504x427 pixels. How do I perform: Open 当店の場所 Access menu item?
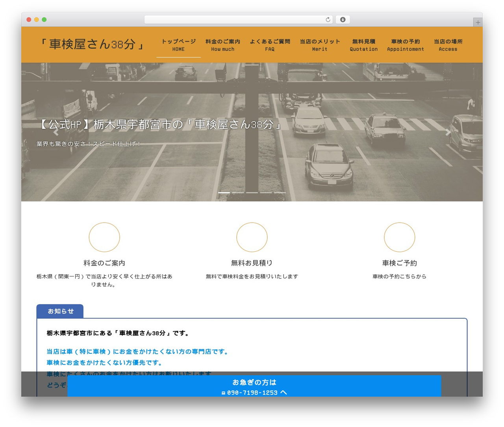pos(448,45)
